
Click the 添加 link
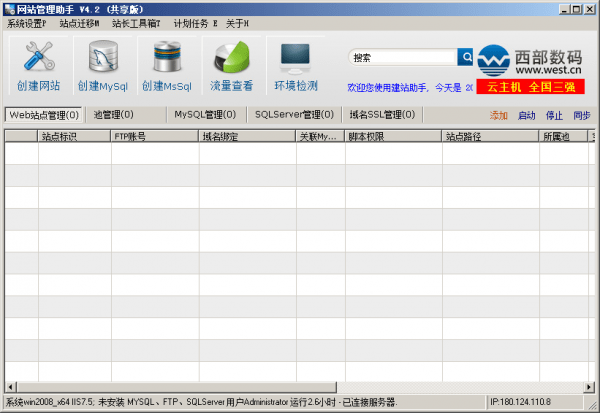click(499, 116)
